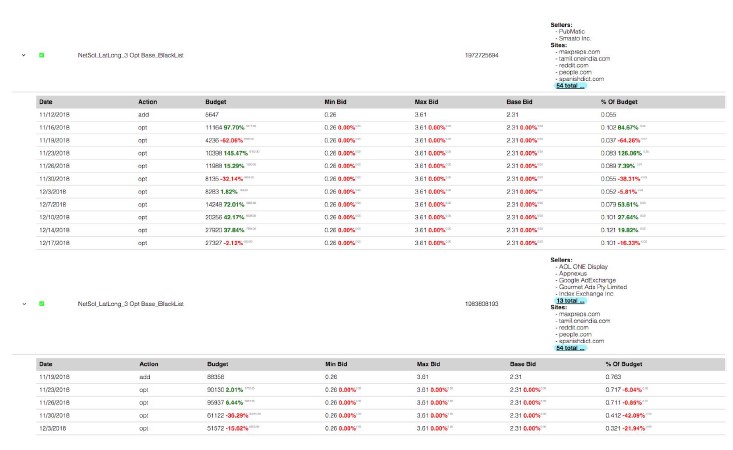This screenshot has height=450, width=733.
Task: Open "54 total" sites link below the PubMatic sellers
Action: click(x=571, y=86)
